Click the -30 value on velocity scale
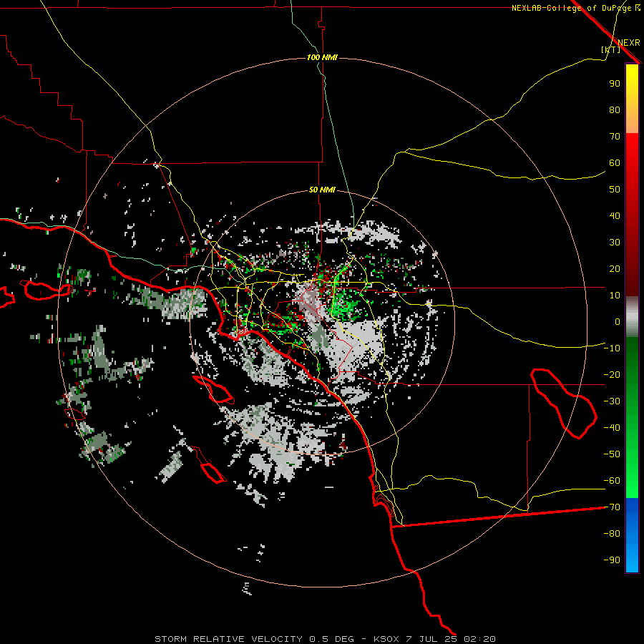The height and width of the screenshot is (644, 644). point(612,401)
